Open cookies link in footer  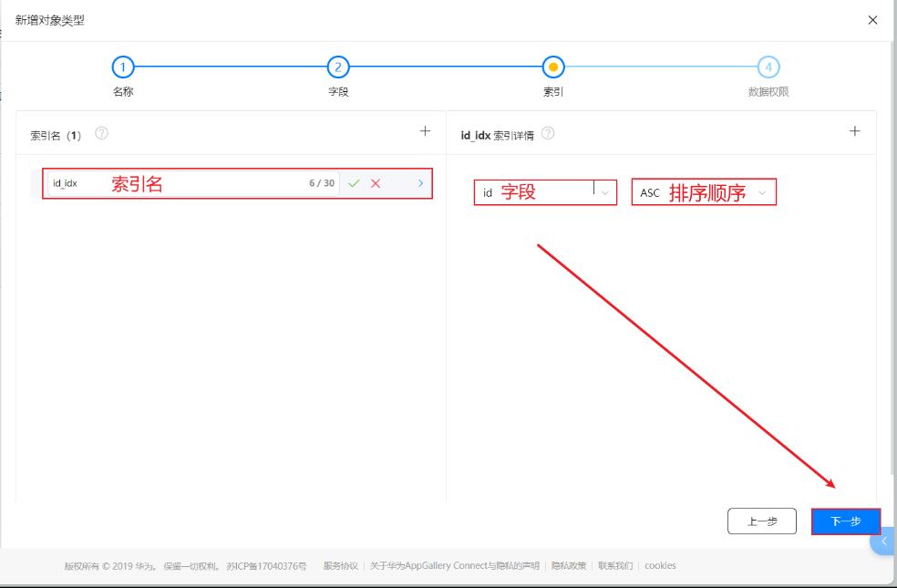pyautogui.click(x=660, y=566)
